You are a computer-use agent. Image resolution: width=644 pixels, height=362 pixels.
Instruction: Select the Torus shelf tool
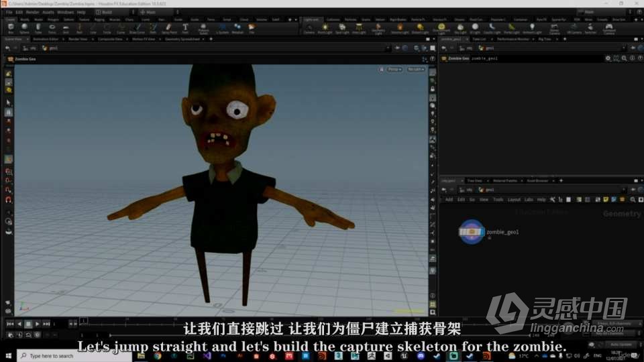click(52, 28)
